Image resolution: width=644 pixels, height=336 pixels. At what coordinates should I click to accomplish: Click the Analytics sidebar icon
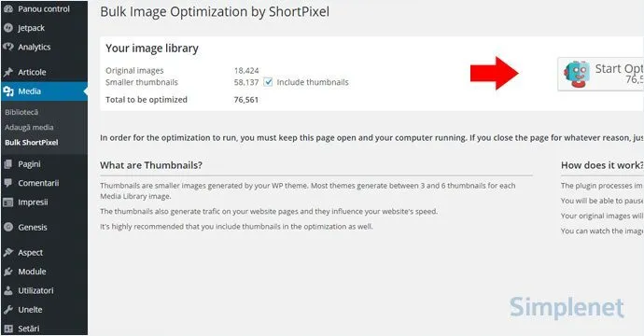point(8,47)
